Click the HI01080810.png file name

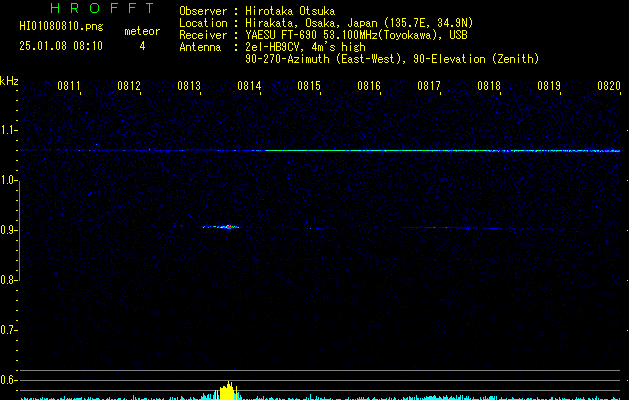pyautogui.click(x=61, y=27)
